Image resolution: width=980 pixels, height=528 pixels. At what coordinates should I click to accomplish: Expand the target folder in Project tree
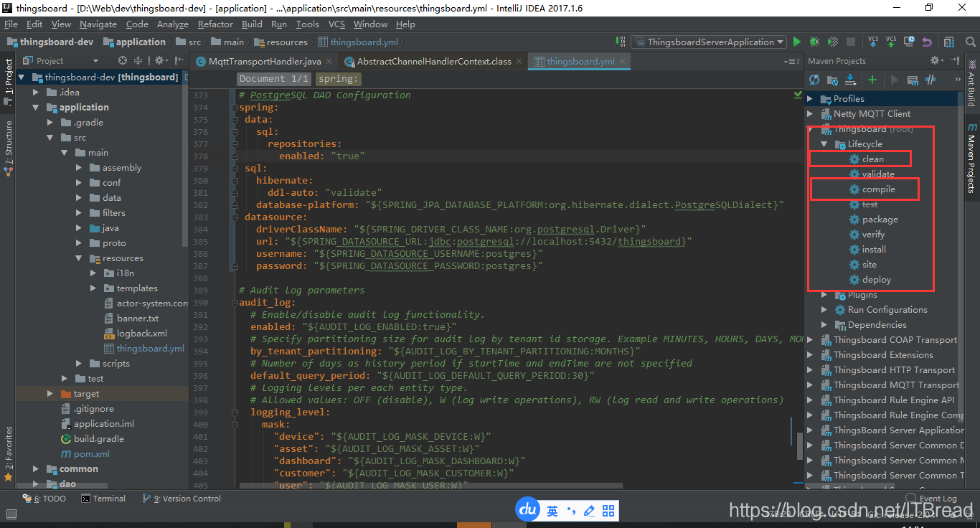point(50,394)
